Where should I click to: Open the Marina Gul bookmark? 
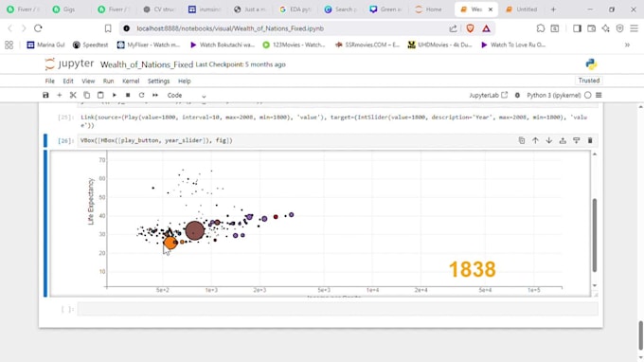pyautogui.click(x=45, y=45)
